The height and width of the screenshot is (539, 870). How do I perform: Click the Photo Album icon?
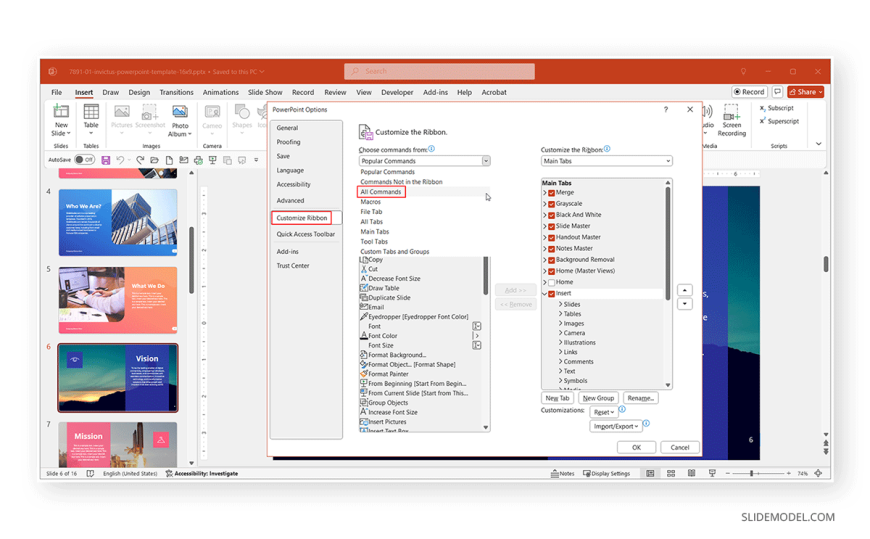point(180,112)
